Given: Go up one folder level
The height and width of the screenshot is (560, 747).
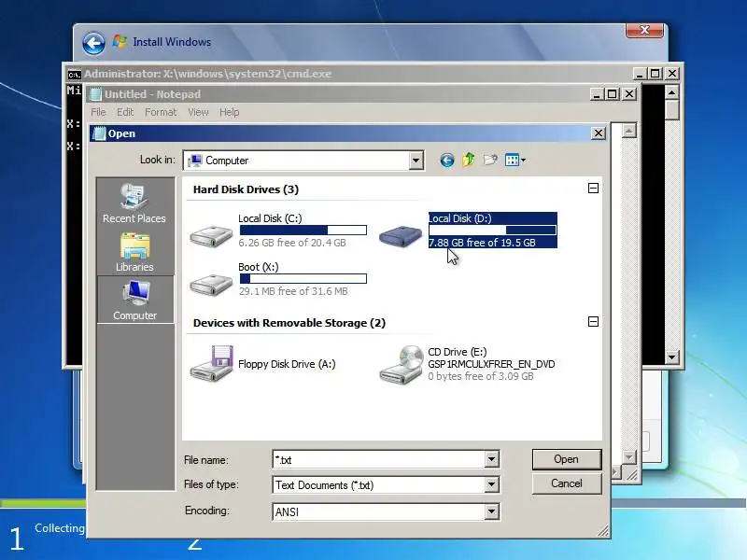Looking at the screenshot, I should tap(469, 160).
